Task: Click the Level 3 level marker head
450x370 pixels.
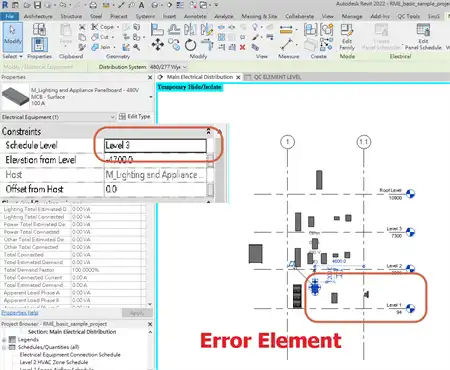Action: pos(411,232)
